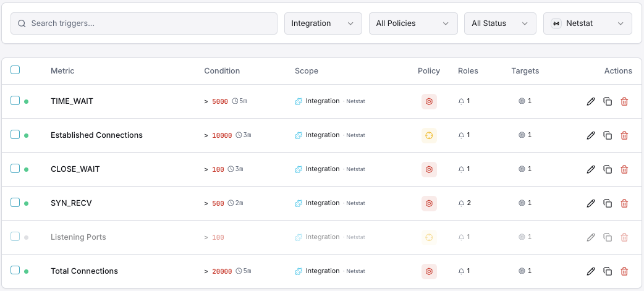Click the red policy icon for CLOSE_WAIT

[x=429, y=169]
